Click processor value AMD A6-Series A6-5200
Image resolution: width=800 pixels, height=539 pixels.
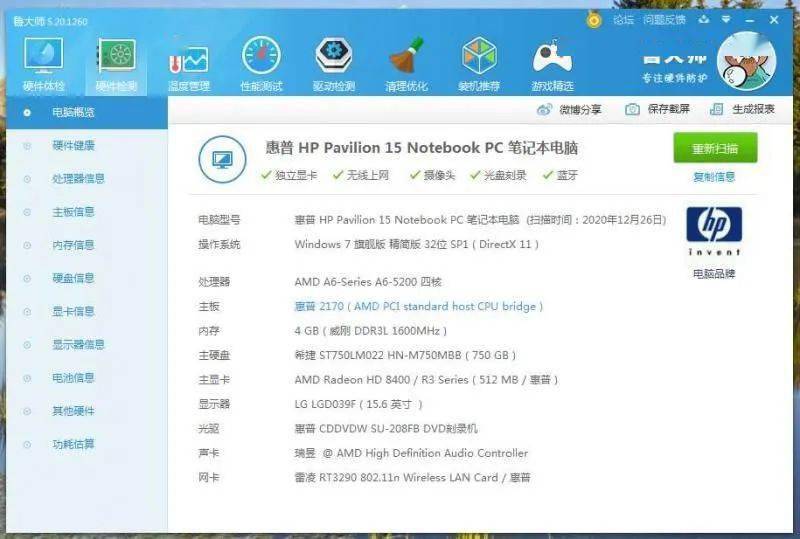368,282
